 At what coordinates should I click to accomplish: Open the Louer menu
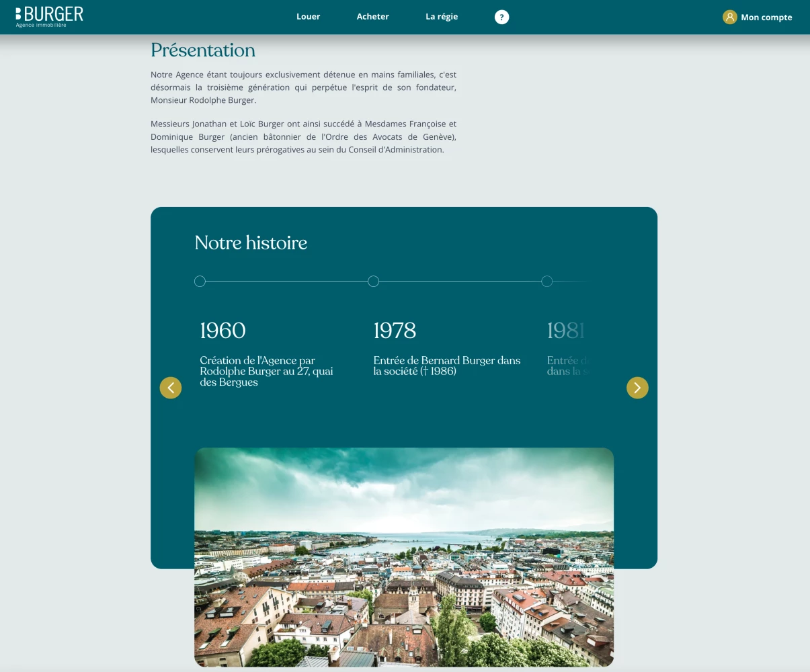308,17
